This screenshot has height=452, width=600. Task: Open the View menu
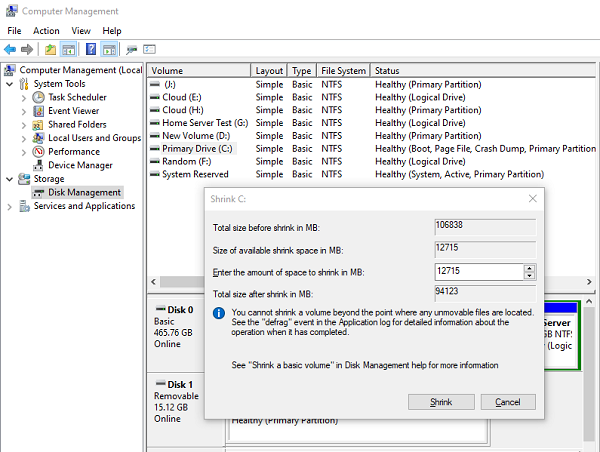coord(81,31)
